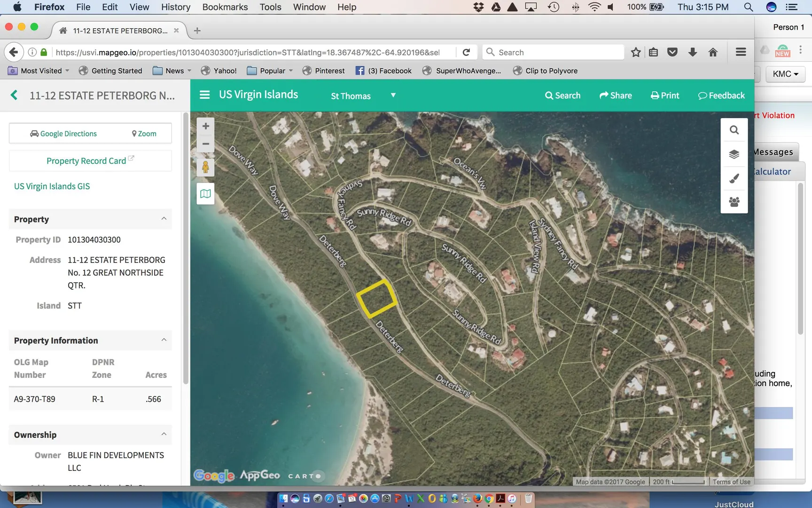The height and width of the screenshot is (508, 812).
Task: Click the Print button in map header
Action: point(664,95)
